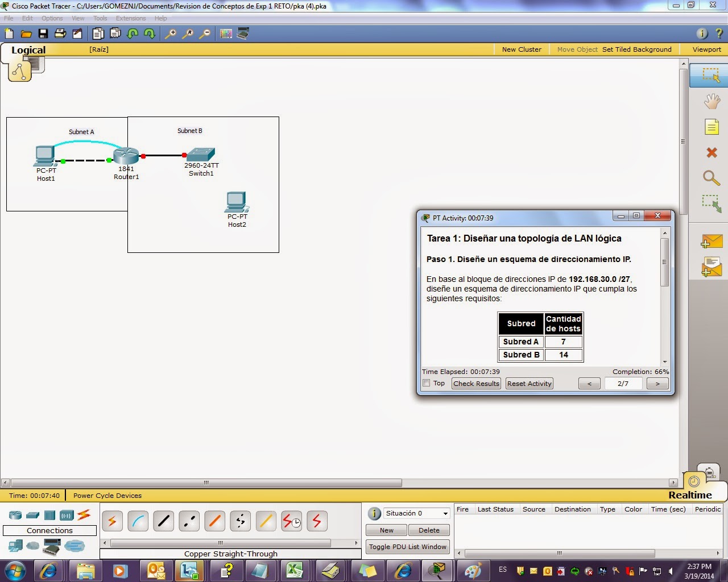The image size is (728, 582).
Task: Open the Situación 0 scenario dropdown
Action: point(417,513)
